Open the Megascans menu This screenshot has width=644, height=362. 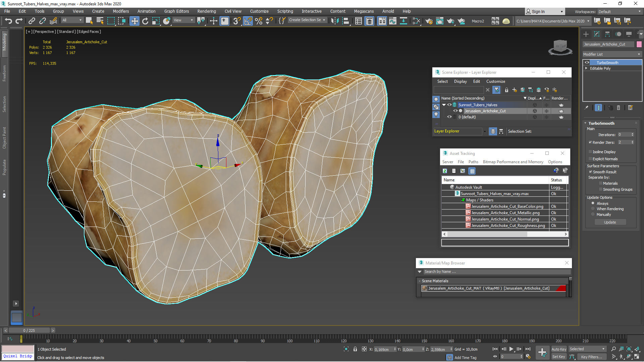[x=364, y=11]
